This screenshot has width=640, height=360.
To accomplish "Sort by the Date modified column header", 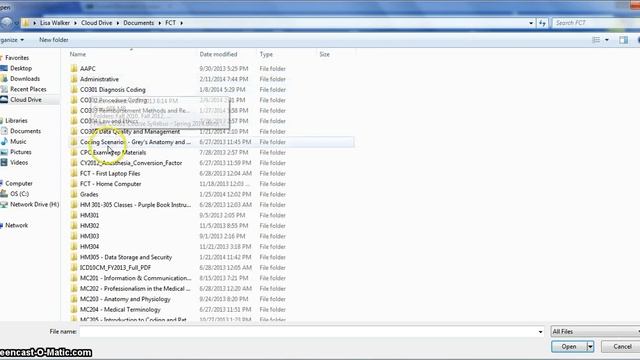I will pyautogui.click(x=218, y=54).
